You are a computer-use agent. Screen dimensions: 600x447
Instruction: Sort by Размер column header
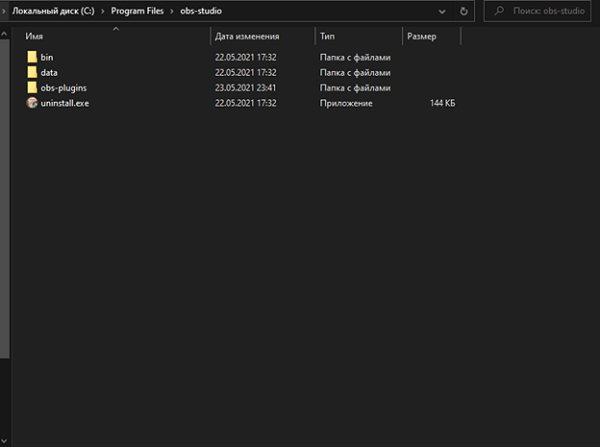pyautogui.click(x=422, y=36)
